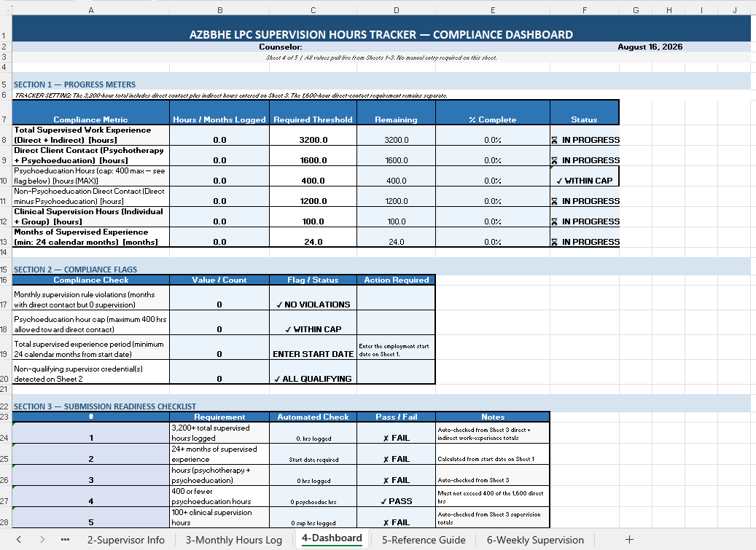The width and height of the screenshot is (756, 550).
Task: Add a new sheet with plus icon
Action: point(629,540)
